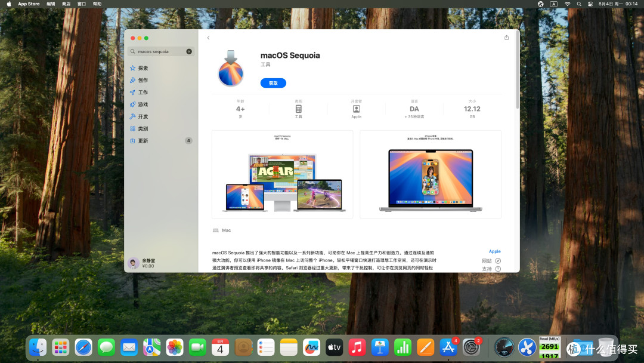Image resolution: width=644 pixels, height=363 pixels.
Task: Click the 获取 button for macOS Sequoia
Action: point(273,83)
